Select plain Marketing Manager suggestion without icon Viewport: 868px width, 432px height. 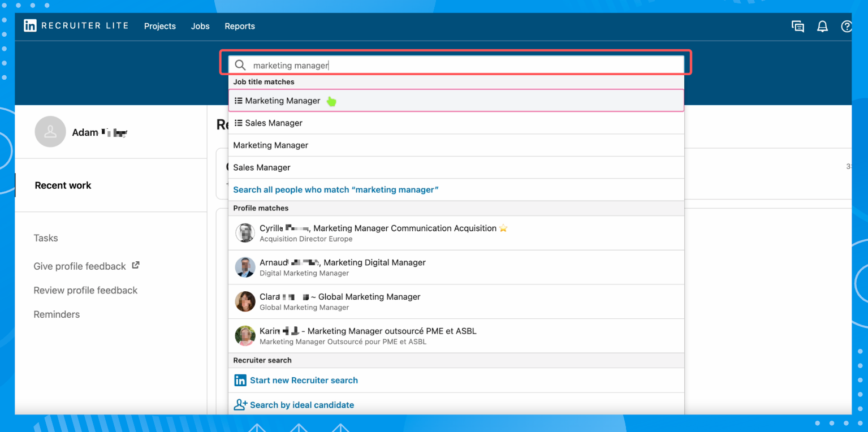[456, 145]
